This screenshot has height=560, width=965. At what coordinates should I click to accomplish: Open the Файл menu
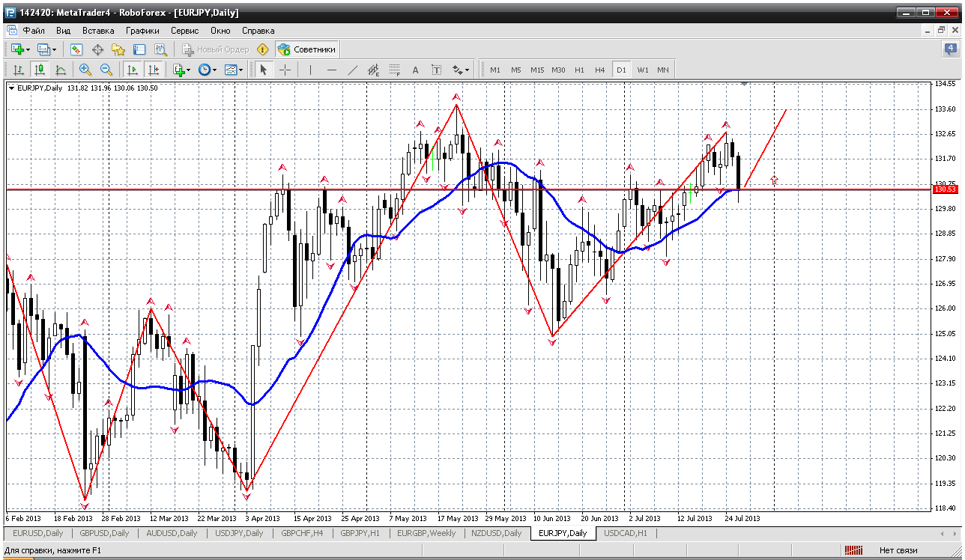34,31
